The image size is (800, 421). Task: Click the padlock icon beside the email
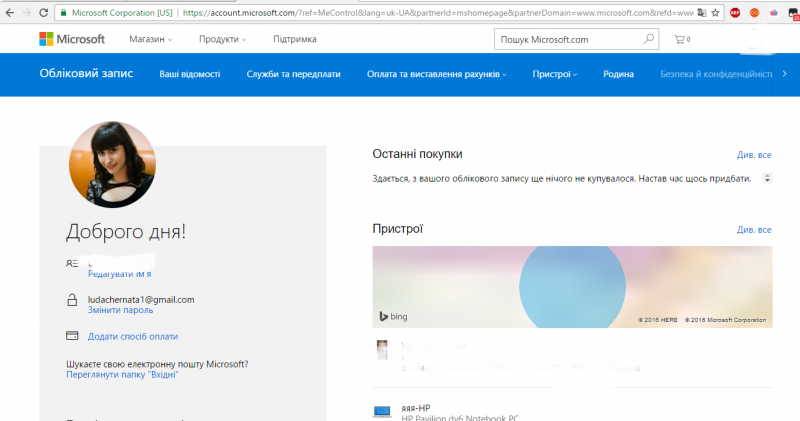coord(72,300)
